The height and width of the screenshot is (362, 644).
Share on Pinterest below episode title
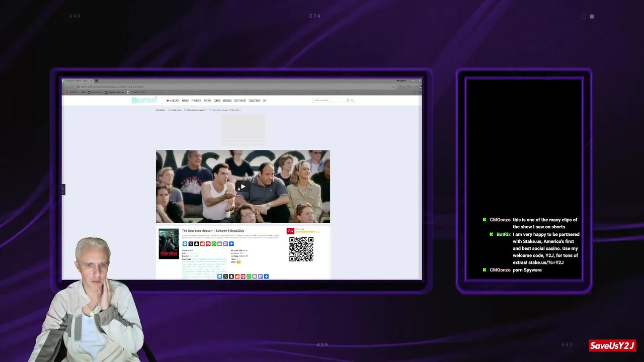[x=208, y=244]
